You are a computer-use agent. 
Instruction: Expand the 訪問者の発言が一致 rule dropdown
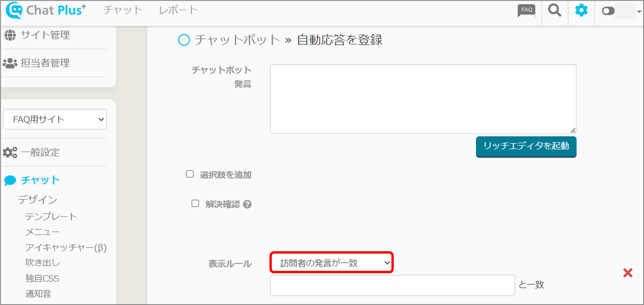click(x=331, y=263)
